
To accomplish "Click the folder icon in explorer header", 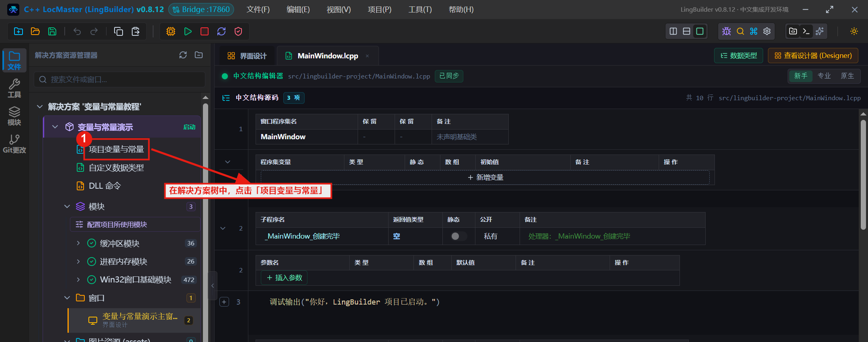I will [x=199, y=55].
